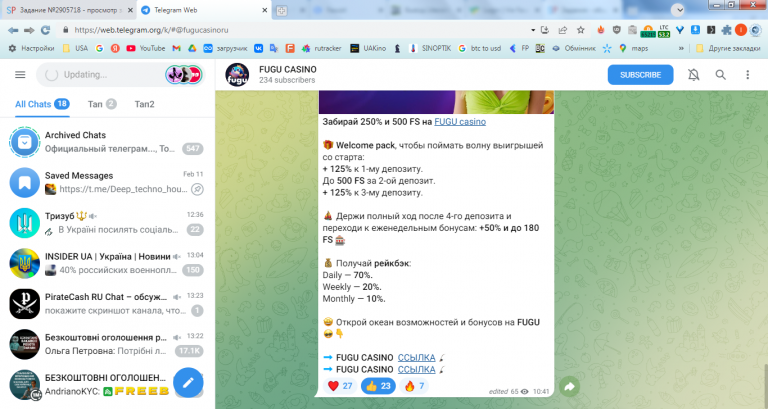
Task: Open the browser extensions puzzle icon
Action: 727,30
